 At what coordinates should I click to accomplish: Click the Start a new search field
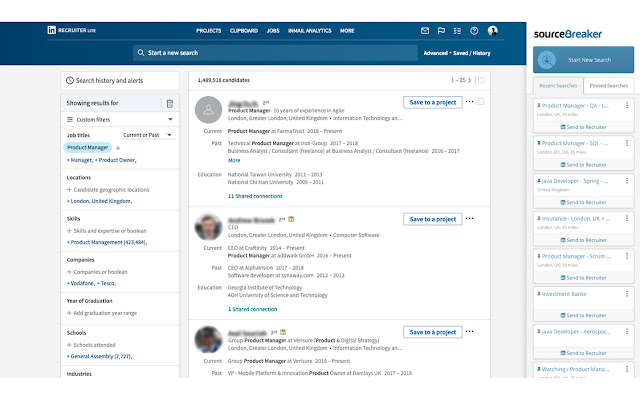coord(275,53)
